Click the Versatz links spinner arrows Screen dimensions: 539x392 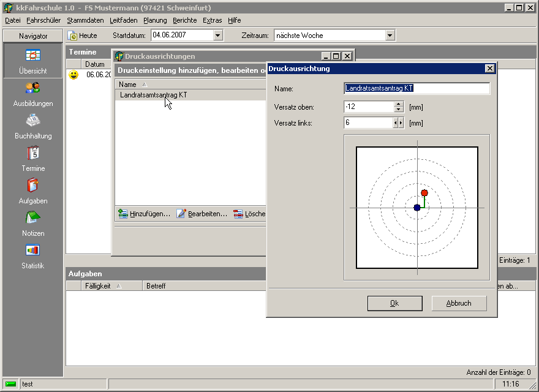click(x=399, y=123)
